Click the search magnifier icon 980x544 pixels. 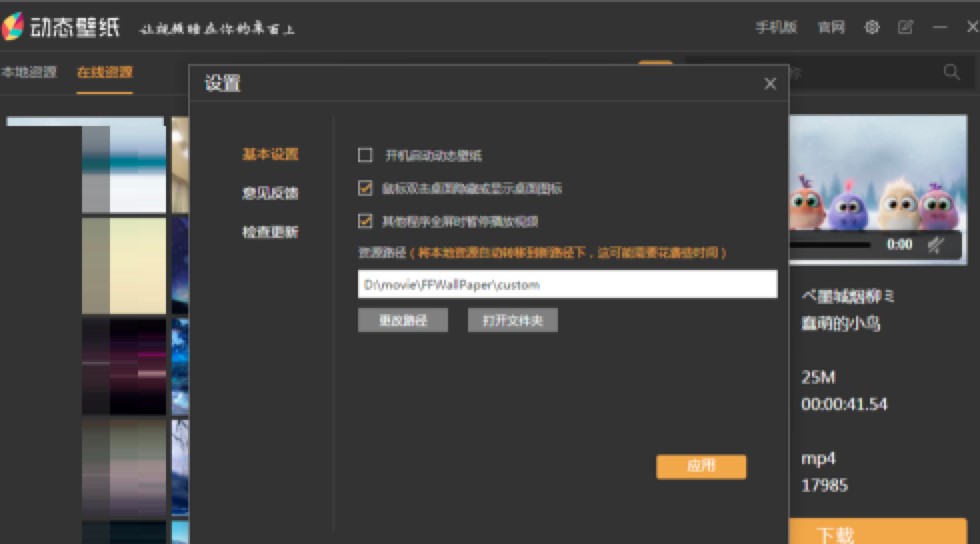point(951,73)
